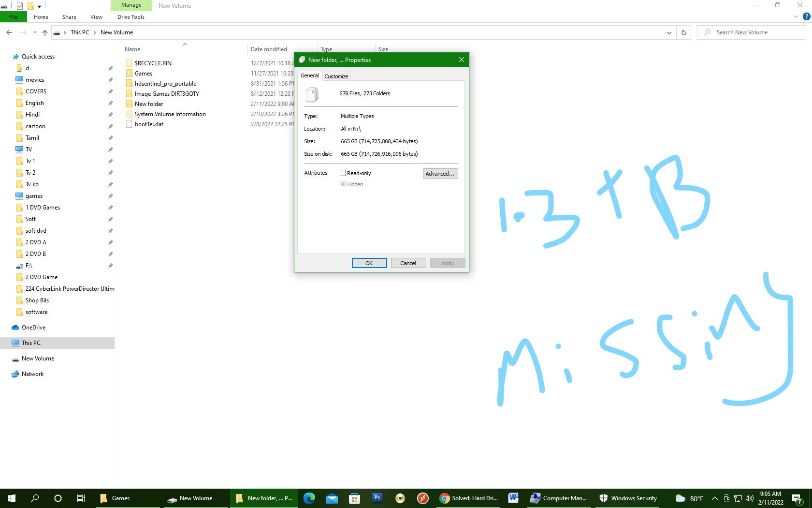
Task: Open the Home ribbon tab
Action: coord(41,17)
